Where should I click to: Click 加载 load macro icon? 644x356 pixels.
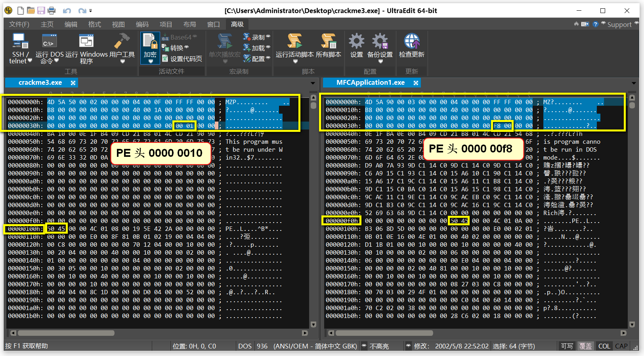click(247, 48)
